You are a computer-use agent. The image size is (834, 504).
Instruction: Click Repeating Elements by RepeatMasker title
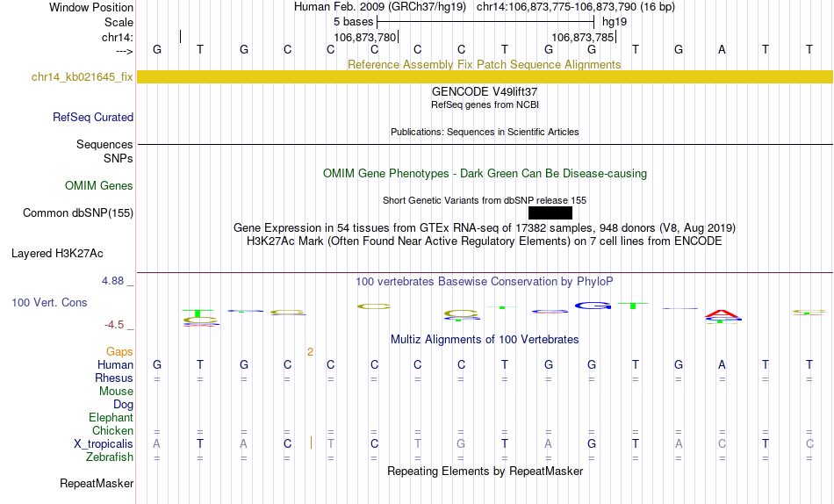coord(485,471)
